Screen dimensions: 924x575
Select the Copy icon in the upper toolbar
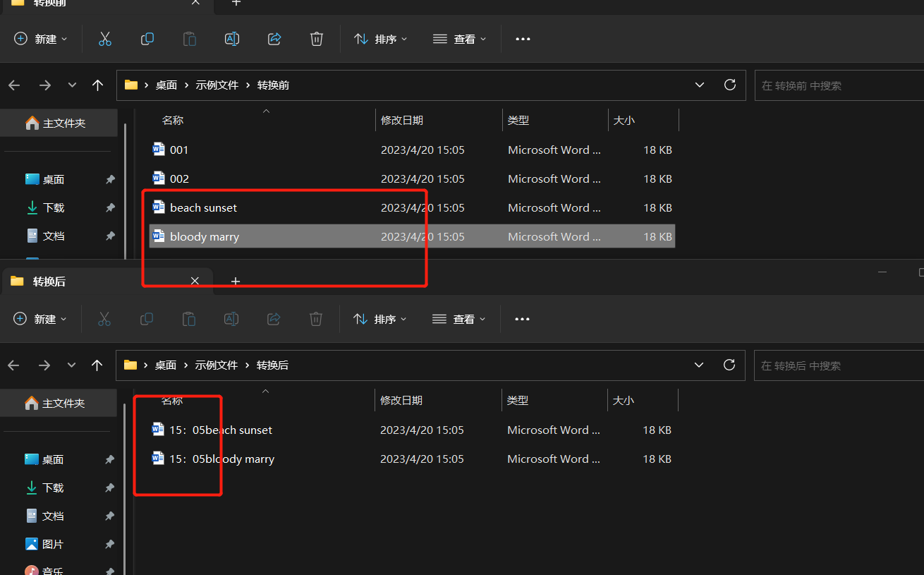147,39
